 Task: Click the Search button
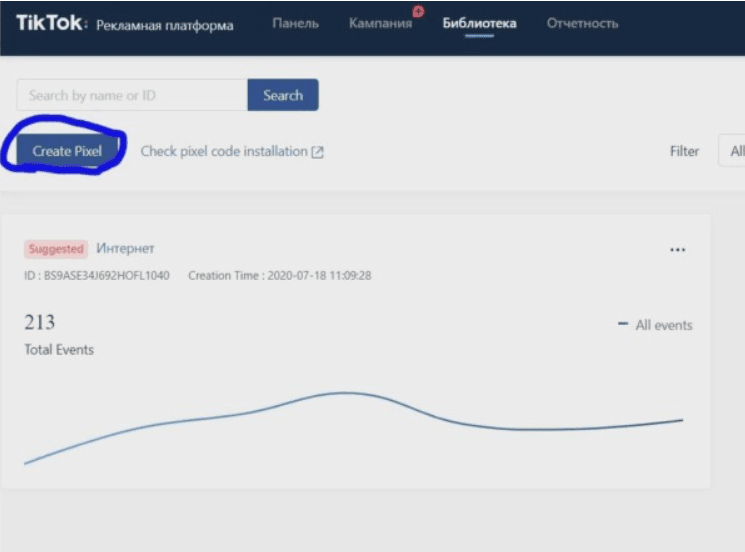283,95
